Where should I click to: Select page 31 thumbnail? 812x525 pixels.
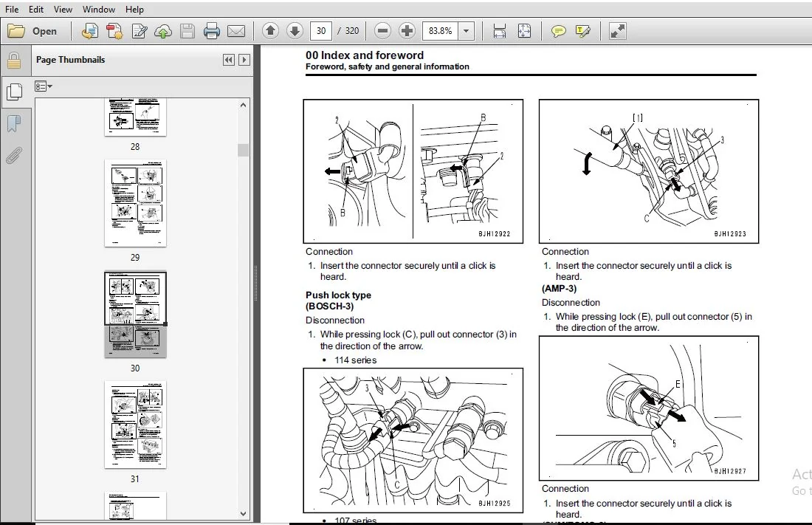(x=135, y=425)
